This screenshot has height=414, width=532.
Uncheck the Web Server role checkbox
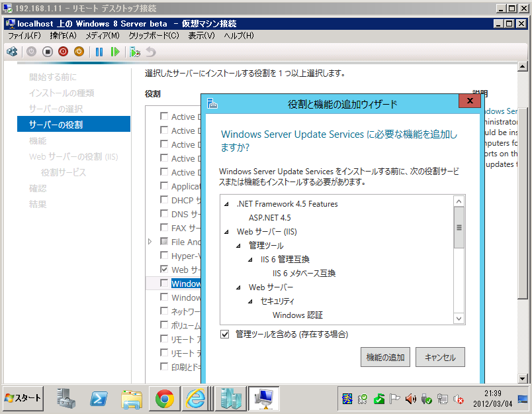coord(165,270)
